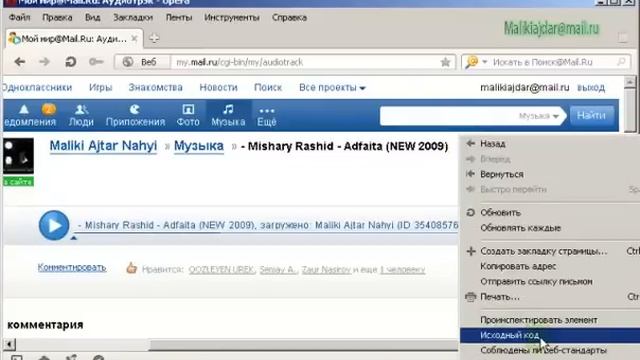Expand Все проекты dropdown
Image resolution: width=640 pixels, height=360 pixels.
click(332, 87)
